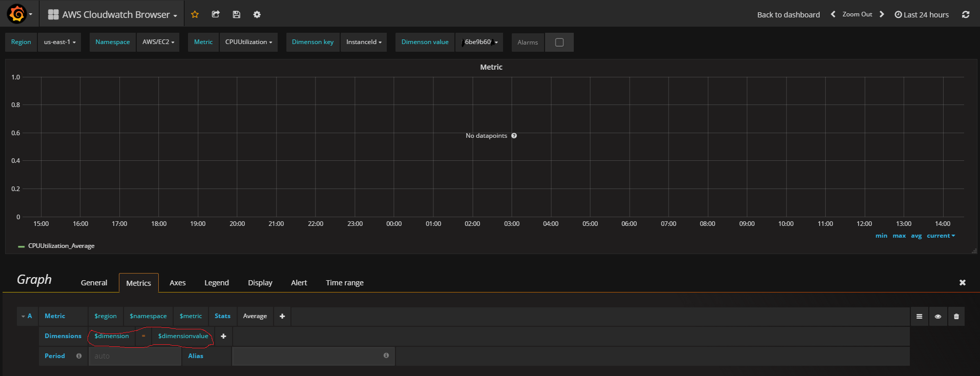Open the Last 24 hours time picker
The image size is (980, 376).
[922, 14]
